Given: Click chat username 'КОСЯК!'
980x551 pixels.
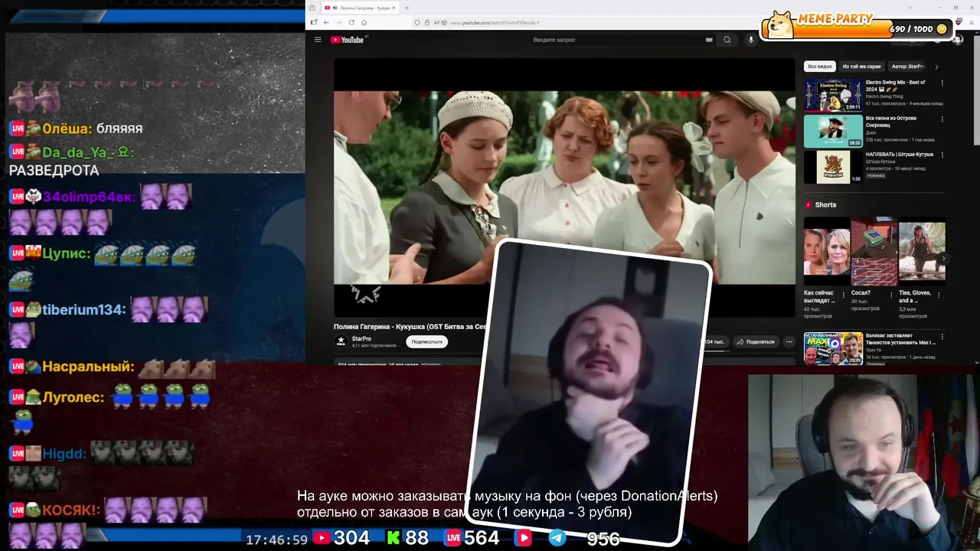Looking at the screenshot, I should pos(71,510).
